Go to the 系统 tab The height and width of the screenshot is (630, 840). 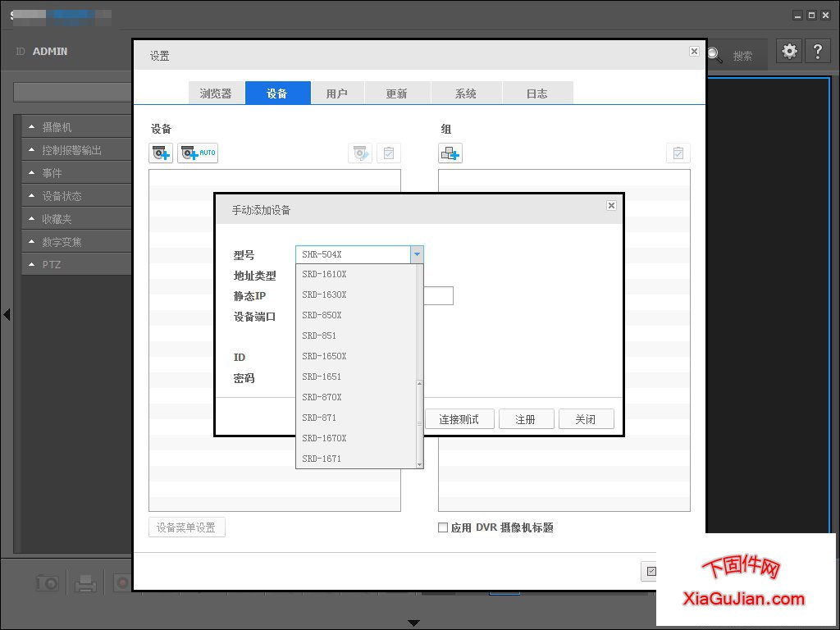466,94
